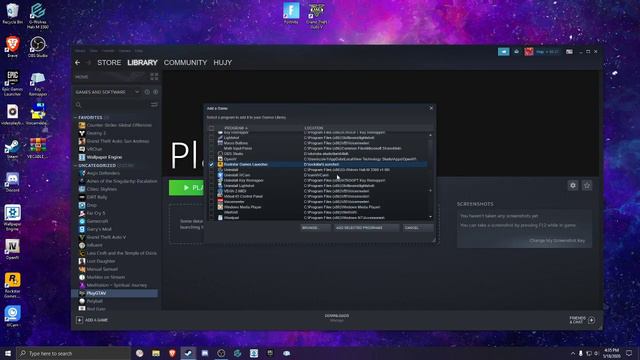The width and height of the screenshot is (640, 360).
Task: Click Change My Screenshot Key link
Action: [x=557, y=240]
